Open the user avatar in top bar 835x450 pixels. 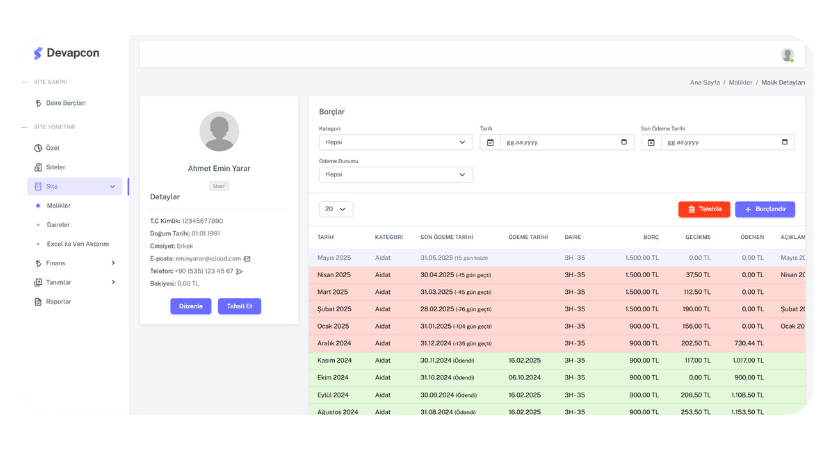pyautogui.click(x=787, y=55)
